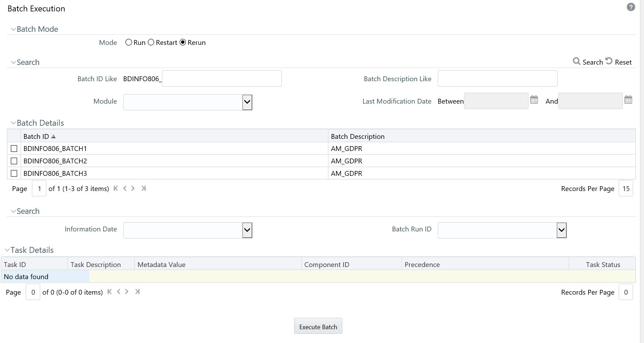Go to the next Batch Details page

click(133, 188)
